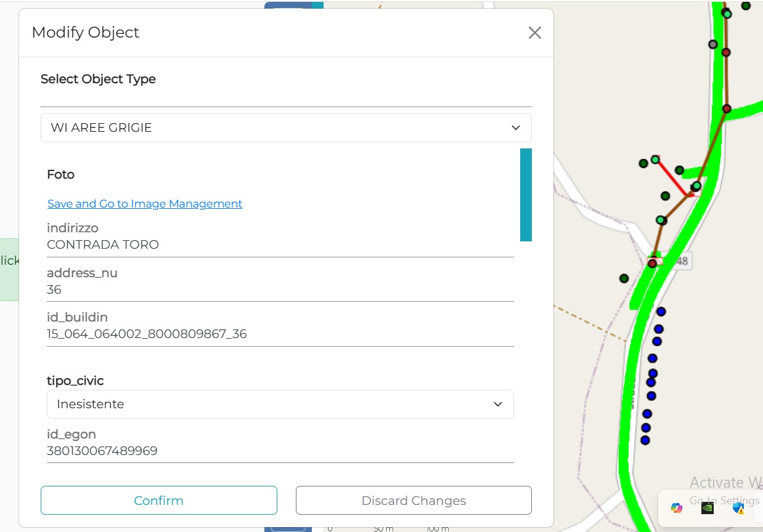Click the id_egon value field
Screen dimensions: 763x532
pos(280,451)
